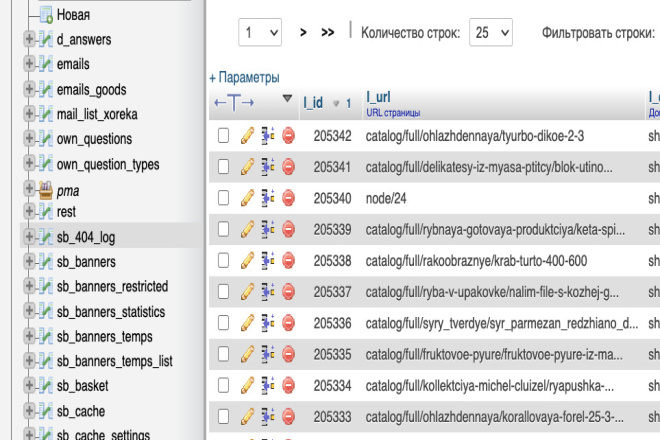Check the box for row 205335
This screenshot has height=440, width=660.
pos(224,354)
